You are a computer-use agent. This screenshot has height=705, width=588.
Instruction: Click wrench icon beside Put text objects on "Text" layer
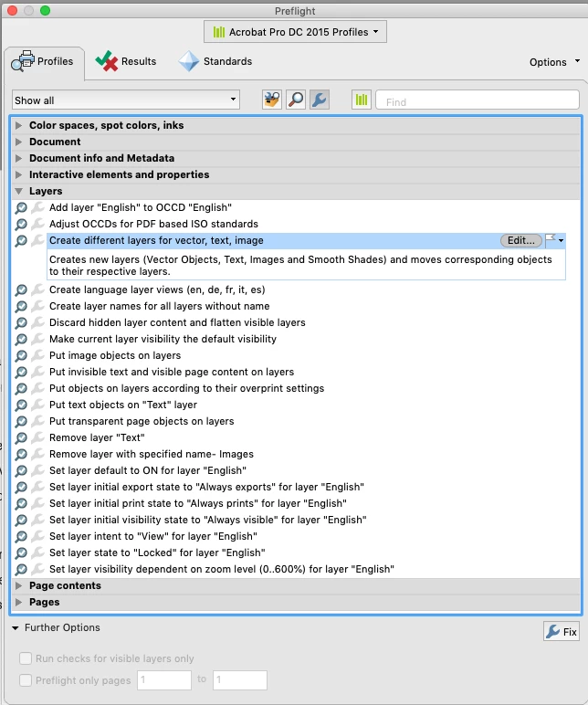point(38,405)
